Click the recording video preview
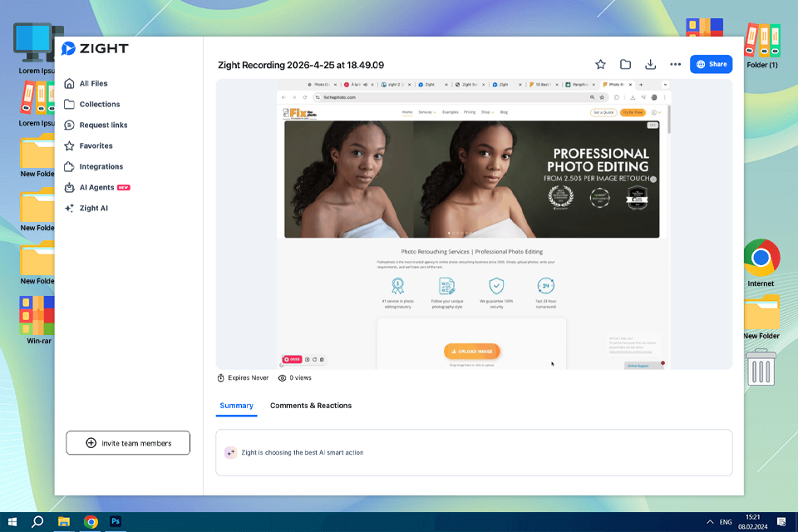Image resolution: width=798 pixels, height=532 pixels. 474,224
